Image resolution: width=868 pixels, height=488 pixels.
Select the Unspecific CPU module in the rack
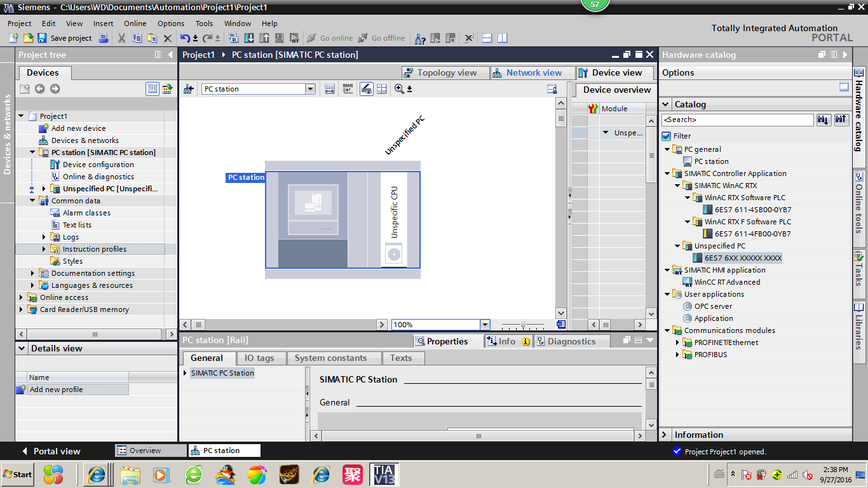[394, 220]
